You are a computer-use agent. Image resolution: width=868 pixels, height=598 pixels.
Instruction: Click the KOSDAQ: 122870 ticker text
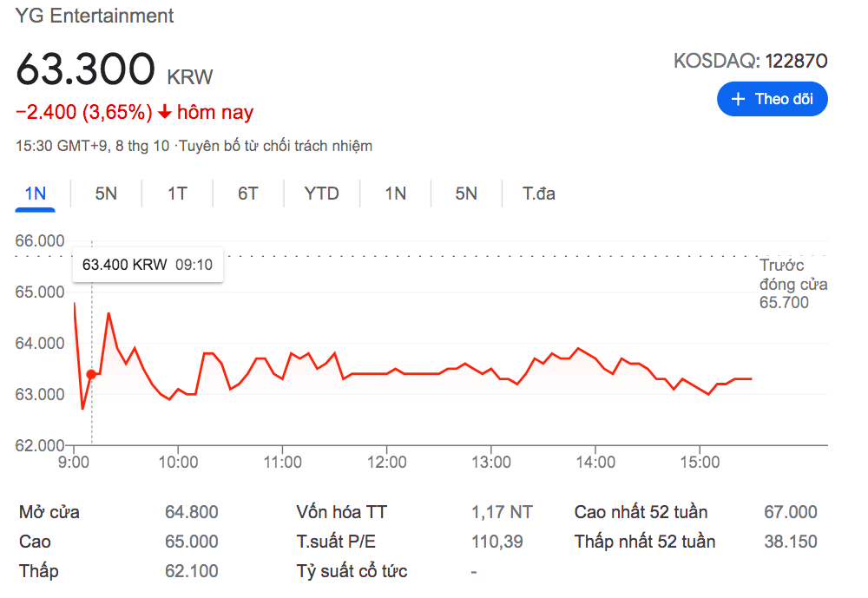click(x=750, y=61)
